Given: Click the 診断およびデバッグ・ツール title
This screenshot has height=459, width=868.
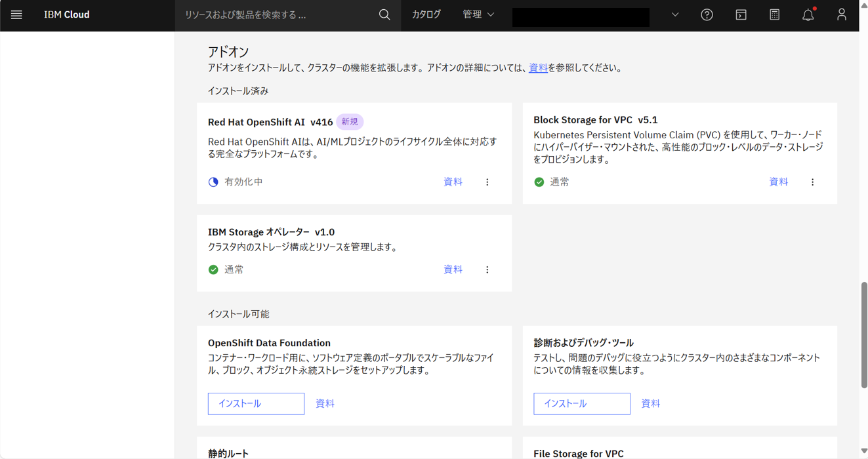Looking at the screenshot, I should (583, 343).
